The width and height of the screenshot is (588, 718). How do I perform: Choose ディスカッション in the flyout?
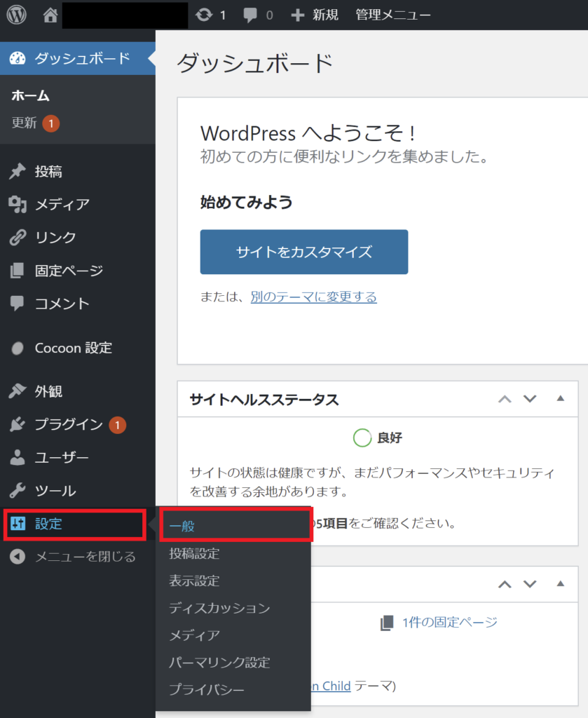tap(219, 608)
